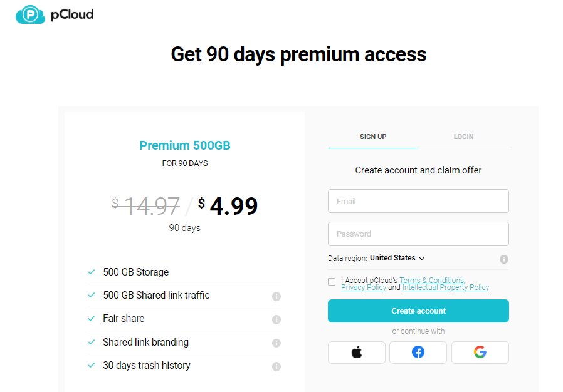Viewport: 563px width, 392px height.
Task: Continue with Apple sign-in
Action: [356, 353]
